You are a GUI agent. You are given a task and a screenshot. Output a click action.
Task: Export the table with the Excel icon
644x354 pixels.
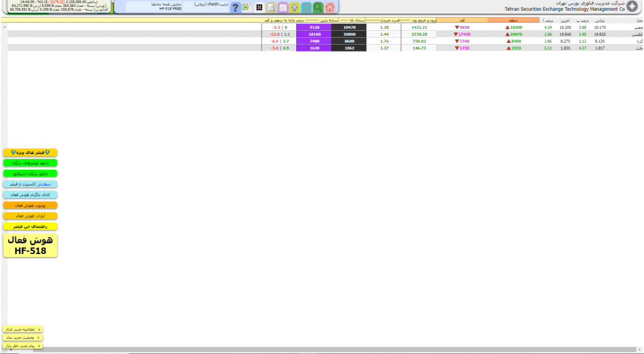(247, 7)
